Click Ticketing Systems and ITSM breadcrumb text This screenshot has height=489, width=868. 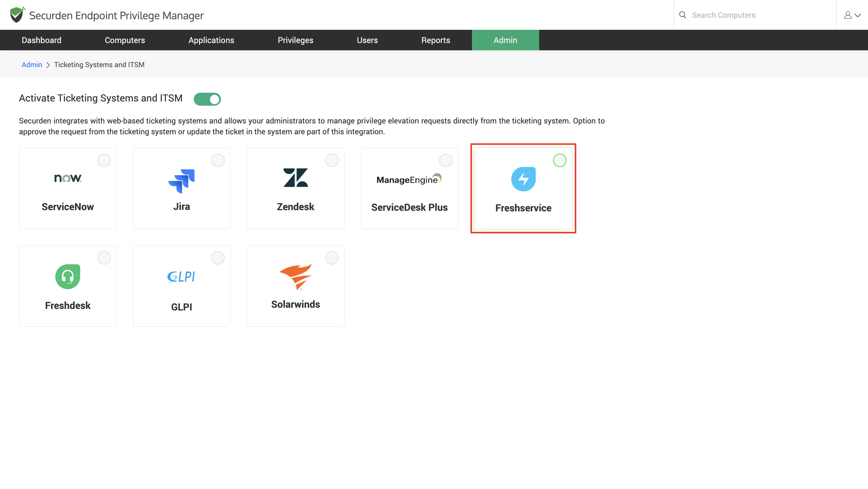[x=99, y=65]
